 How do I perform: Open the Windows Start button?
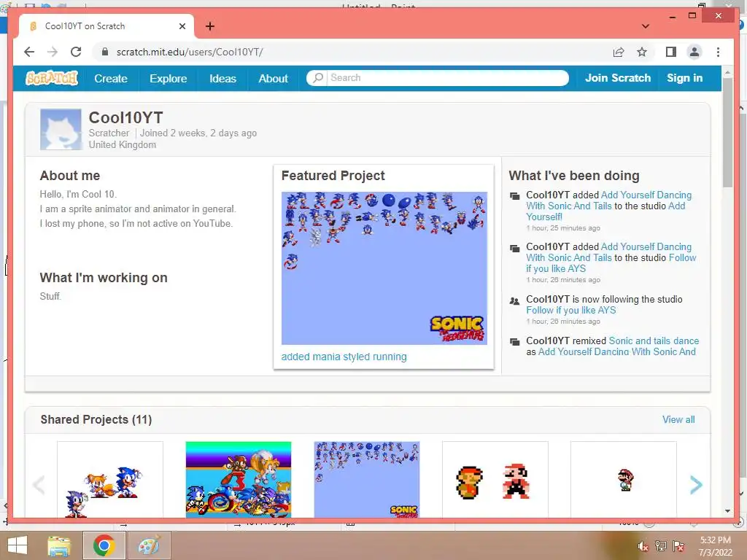[18, 545]
